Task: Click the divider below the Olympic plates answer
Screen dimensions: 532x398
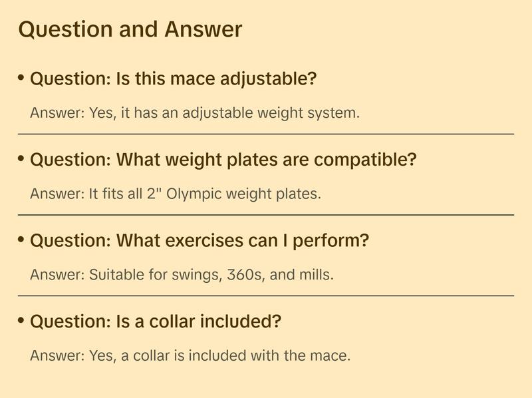Action: (266, 215)
